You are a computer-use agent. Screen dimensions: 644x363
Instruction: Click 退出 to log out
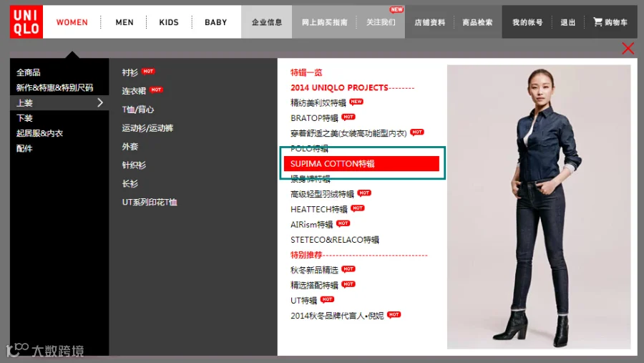(568, 22)
